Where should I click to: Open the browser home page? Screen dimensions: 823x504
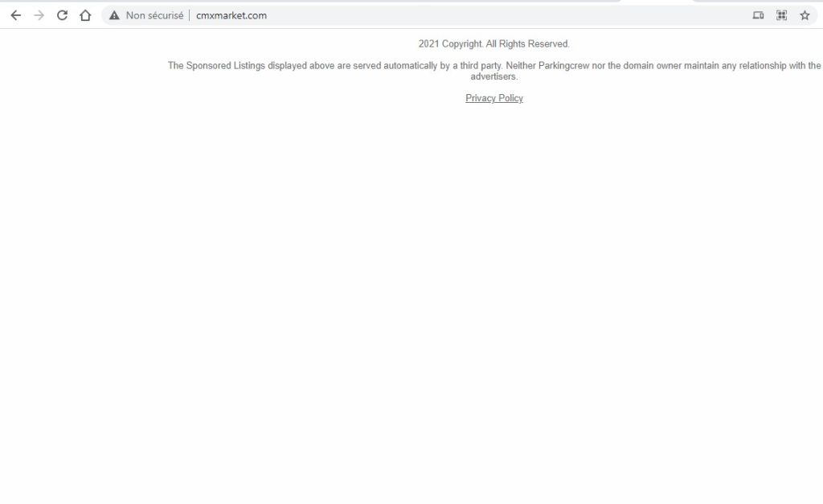tap(85, 16)
